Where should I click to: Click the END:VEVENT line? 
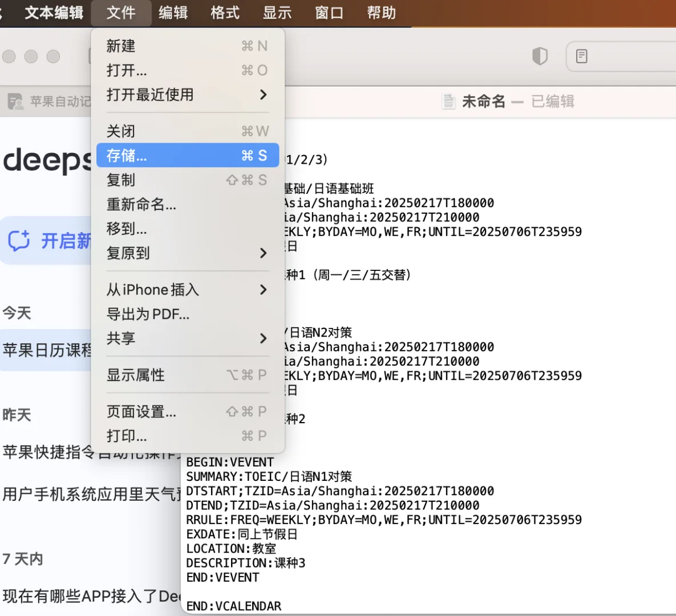pos(222,577)
